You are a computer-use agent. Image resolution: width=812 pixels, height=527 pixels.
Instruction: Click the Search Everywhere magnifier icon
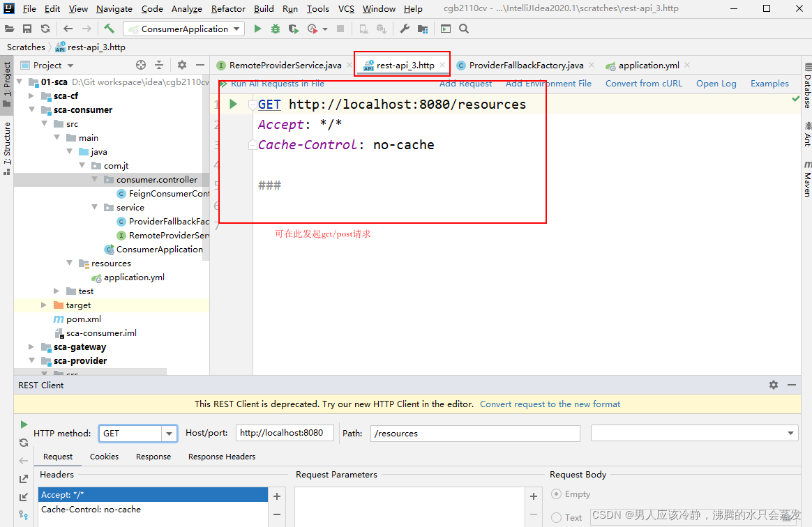[x=464, y=29]
